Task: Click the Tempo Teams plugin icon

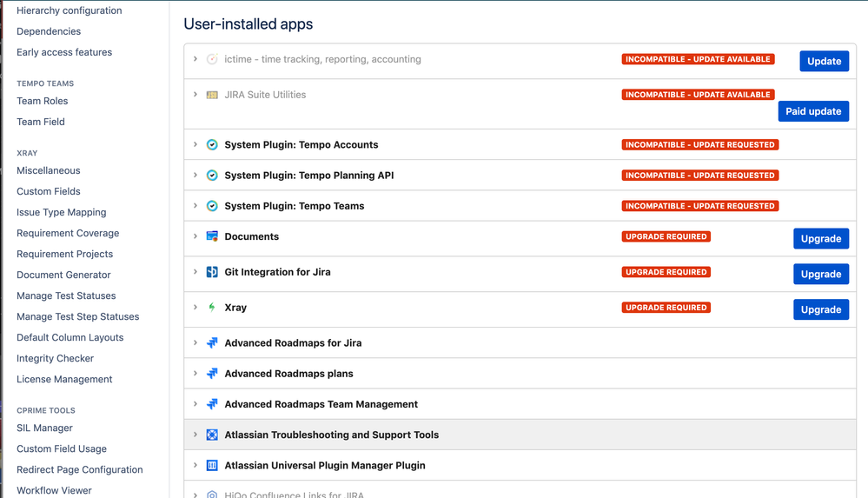Action: (x=212, y=205)
